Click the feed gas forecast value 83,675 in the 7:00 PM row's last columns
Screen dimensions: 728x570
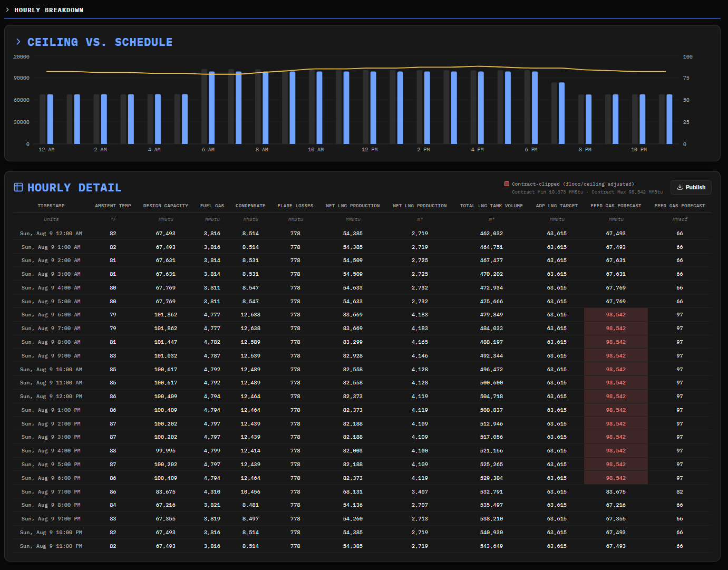tap(616, 492)
